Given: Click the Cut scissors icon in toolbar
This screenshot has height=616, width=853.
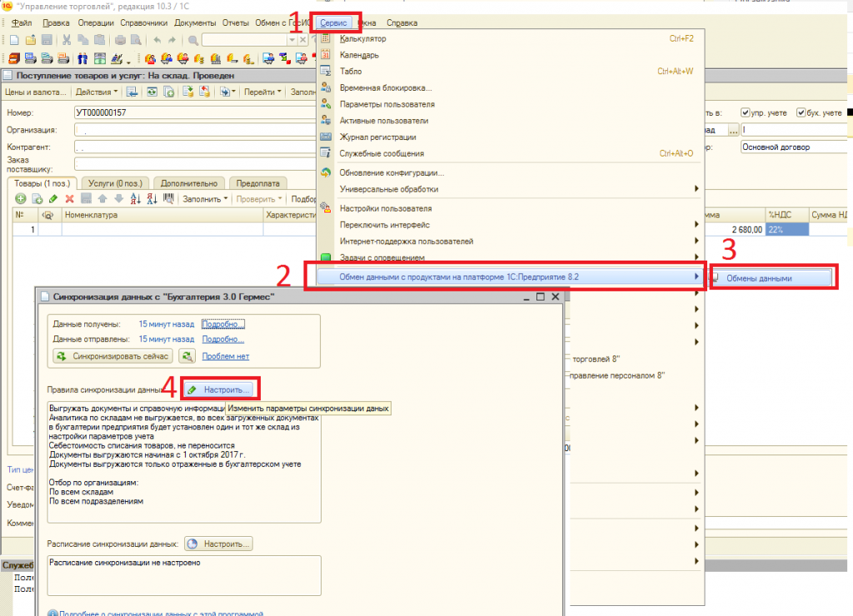Looking at the screenshot, I should (x=67, y=40).
